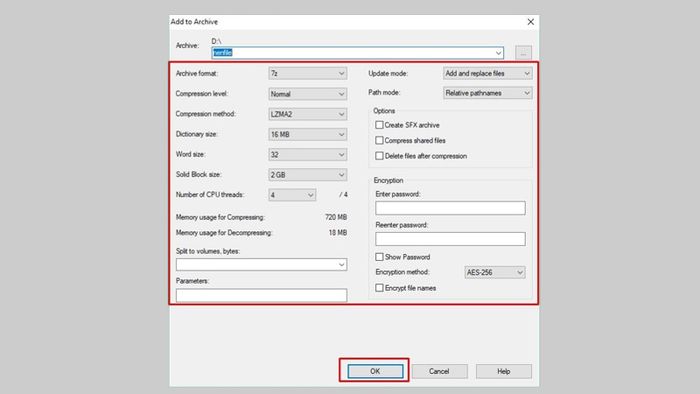Toggle the Show Password checkbox
Viewport: 700px width, 394px height.
click(x=379, y=257)
